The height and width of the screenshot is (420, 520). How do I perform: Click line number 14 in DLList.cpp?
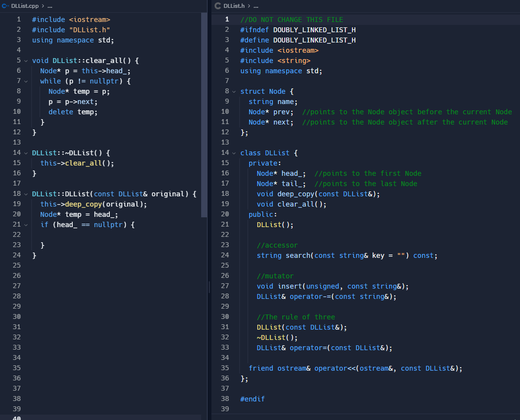[17, 153]
